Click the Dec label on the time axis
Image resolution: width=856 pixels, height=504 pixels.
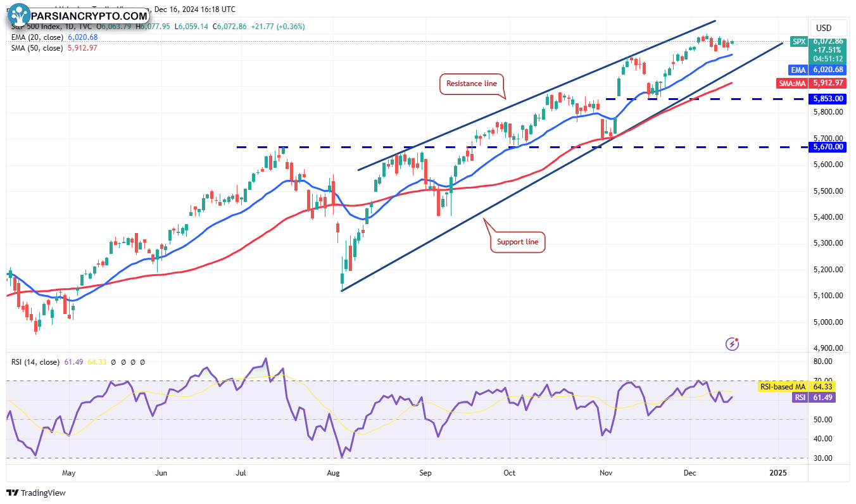pyautogui.click(x=689, y=472)
